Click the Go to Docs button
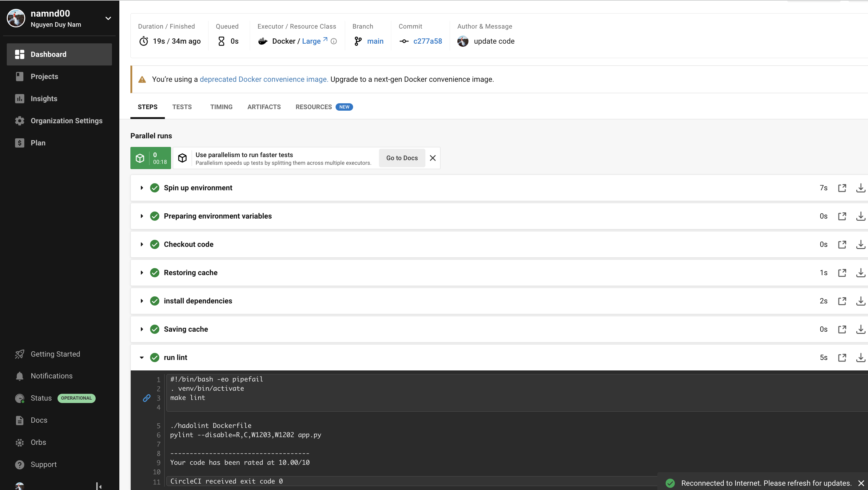 [x=402, y=158]
